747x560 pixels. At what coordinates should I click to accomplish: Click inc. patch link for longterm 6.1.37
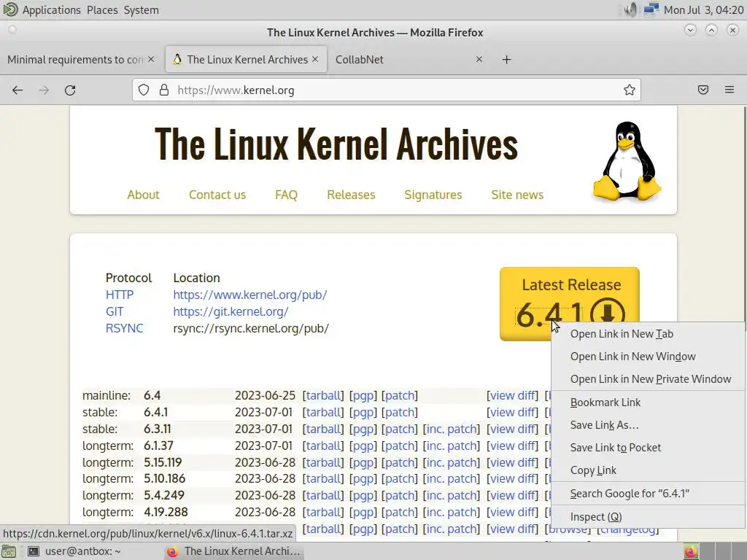(x=451, y=446)
